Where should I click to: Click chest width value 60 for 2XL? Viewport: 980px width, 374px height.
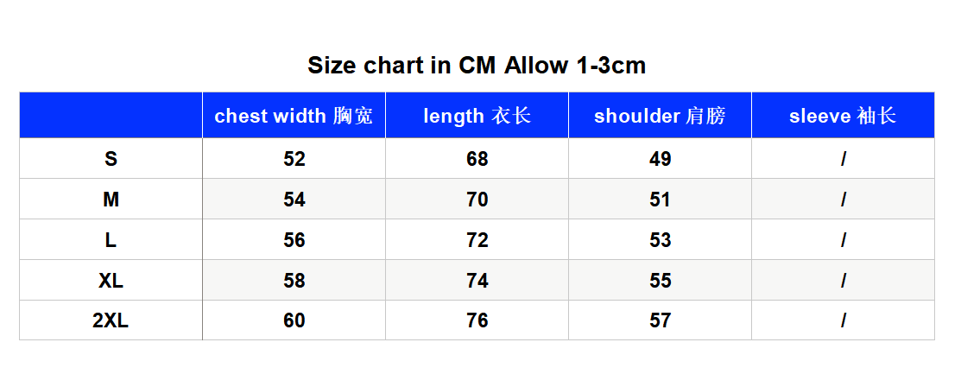pyautogui.click(x=294, y=320)
